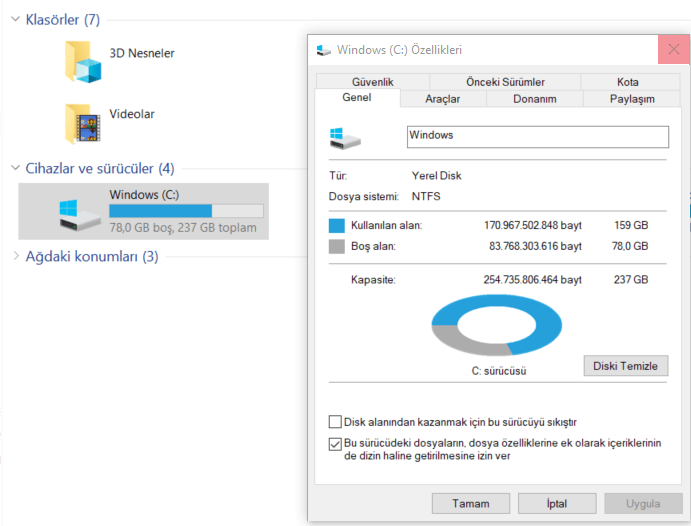Screen dimensions: 691x526
Task: Click the Cihazlar ve sürücüler (4) header
Action: tap(100, 168)
